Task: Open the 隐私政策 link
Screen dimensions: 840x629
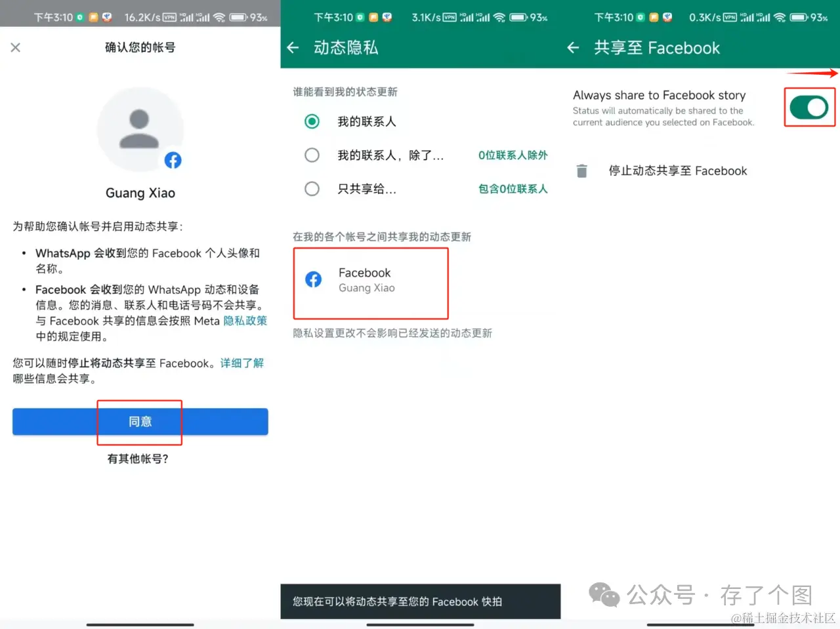Action: [245, 321]
